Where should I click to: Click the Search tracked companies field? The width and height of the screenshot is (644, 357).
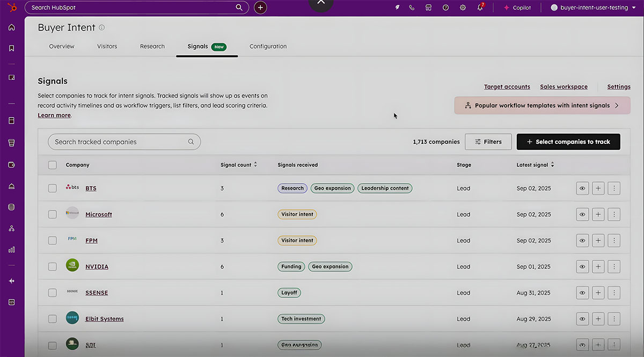click(x=123, y=141)
